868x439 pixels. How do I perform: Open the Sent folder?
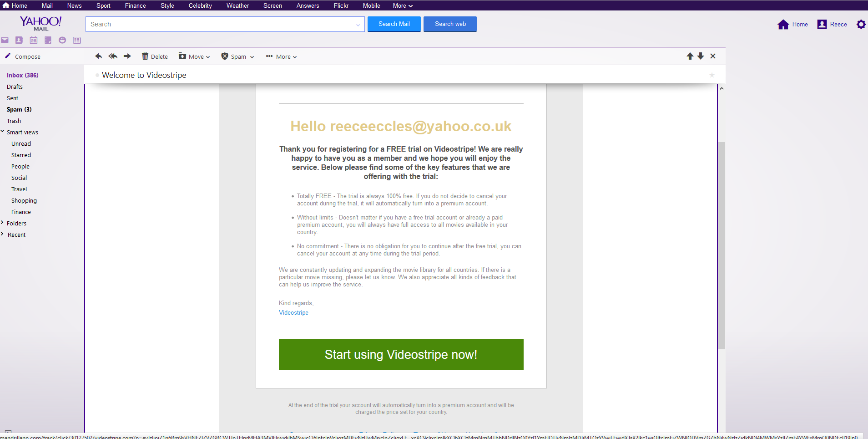[13, 98]
